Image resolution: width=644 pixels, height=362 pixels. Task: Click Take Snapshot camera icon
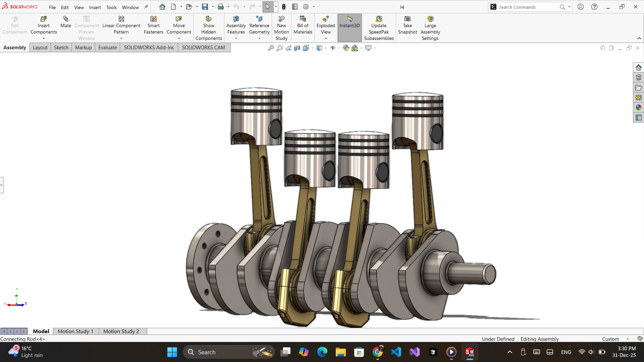coord(408,25)
